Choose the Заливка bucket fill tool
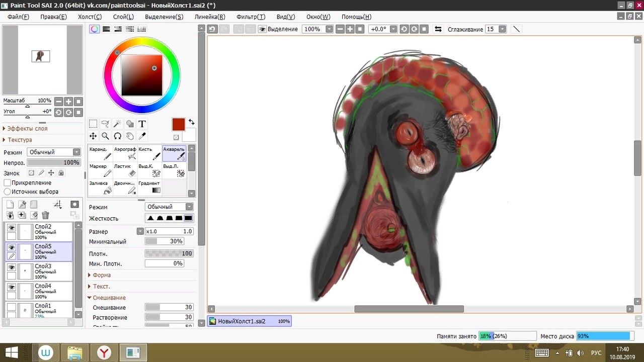 [100, 188]
